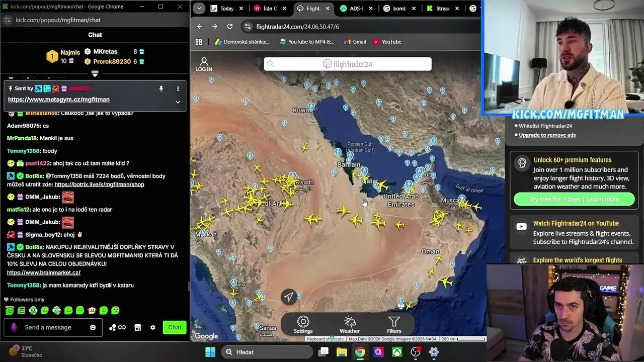Click Prorok89230 in the gift leaderboard

coord(112,61)
